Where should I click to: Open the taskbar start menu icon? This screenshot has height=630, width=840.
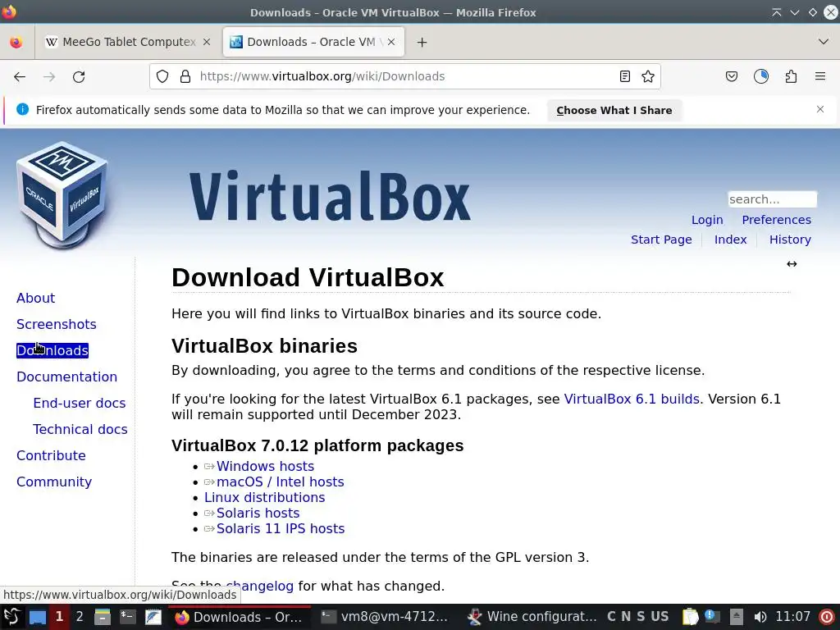11,617
